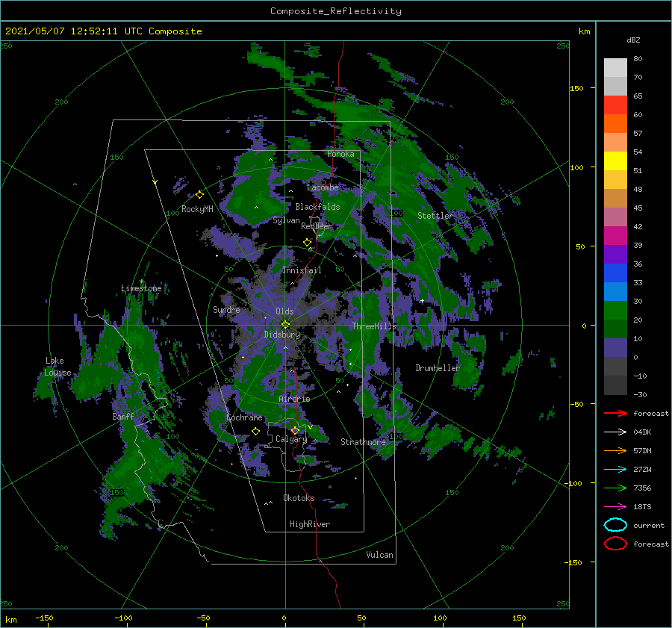Click the yellow diamond marker near RockyMH

[199, 195]
